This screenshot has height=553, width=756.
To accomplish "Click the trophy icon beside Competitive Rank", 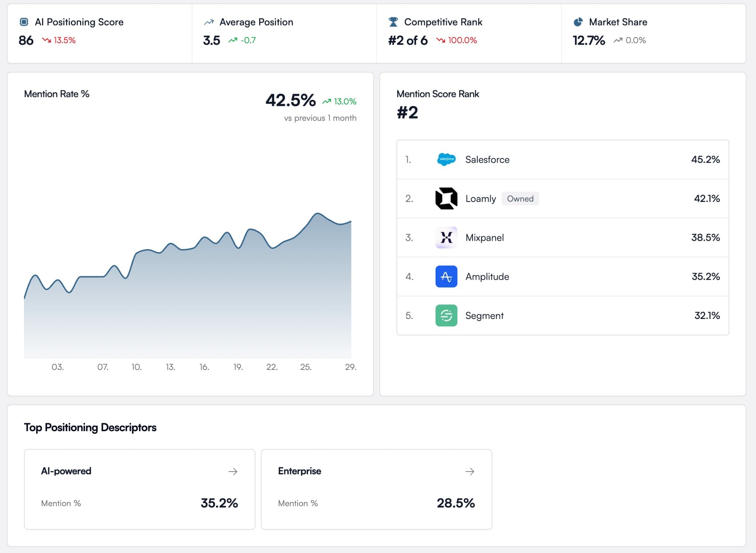I will tap(392, 22).
